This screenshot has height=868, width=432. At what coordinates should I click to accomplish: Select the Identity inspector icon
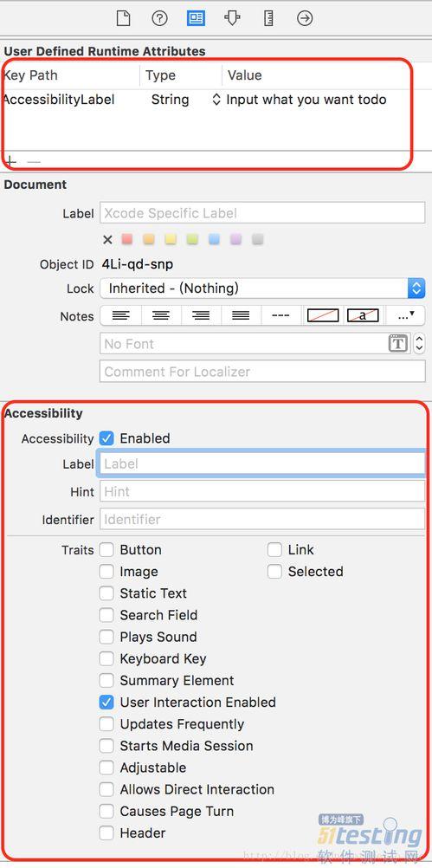[196, 18]
